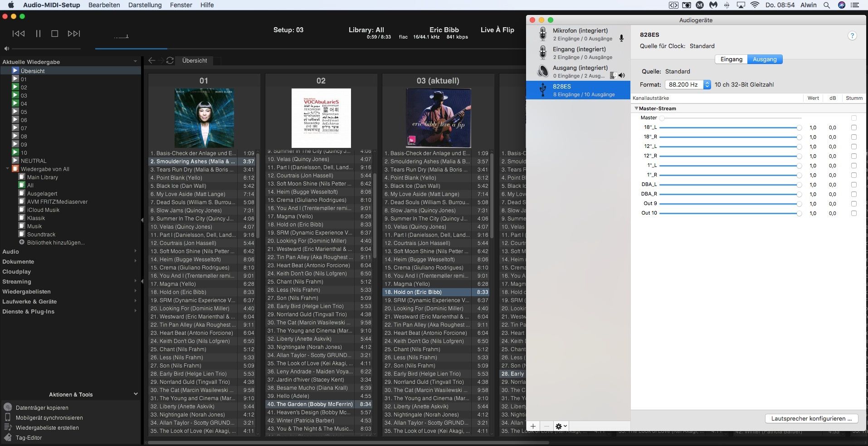Viewport: 868px width, 446px height.
Task: Open Spotlight search in menu bar
Action: tap(827, 5)
